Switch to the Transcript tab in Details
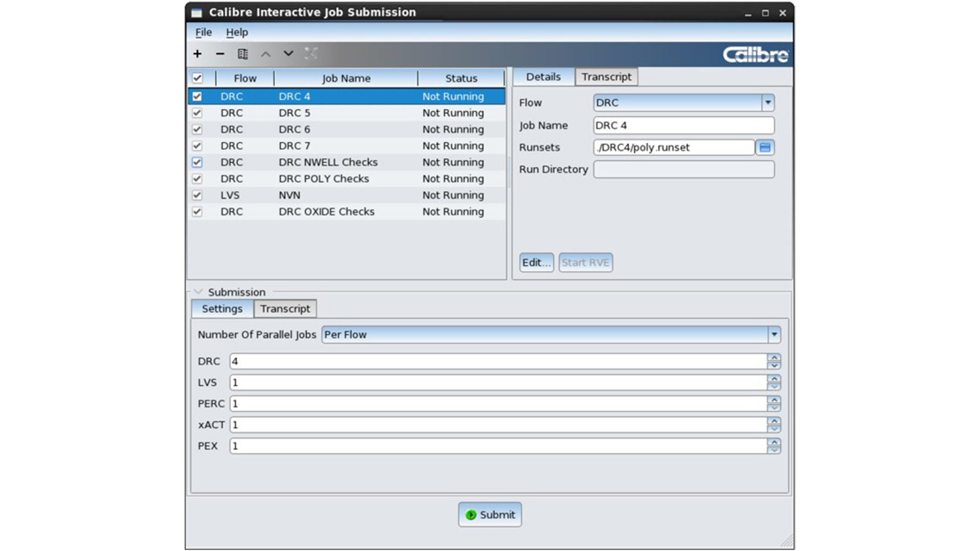Viewport: 980px width, 551px height. point(606,77)
